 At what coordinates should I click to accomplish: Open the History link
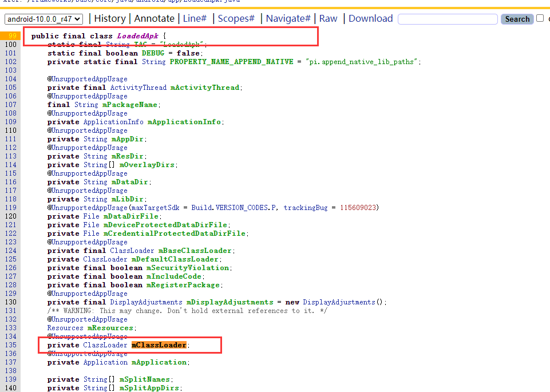(x=110, y=18)
